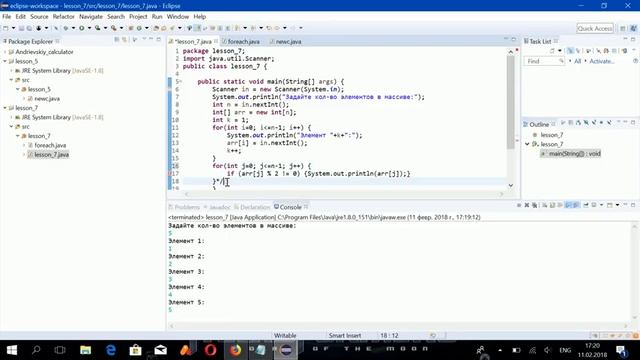The height and width of the screenshot is (360, 640).
Task: Select foreach.java in Package Explorer
Action: click(50, 145)
